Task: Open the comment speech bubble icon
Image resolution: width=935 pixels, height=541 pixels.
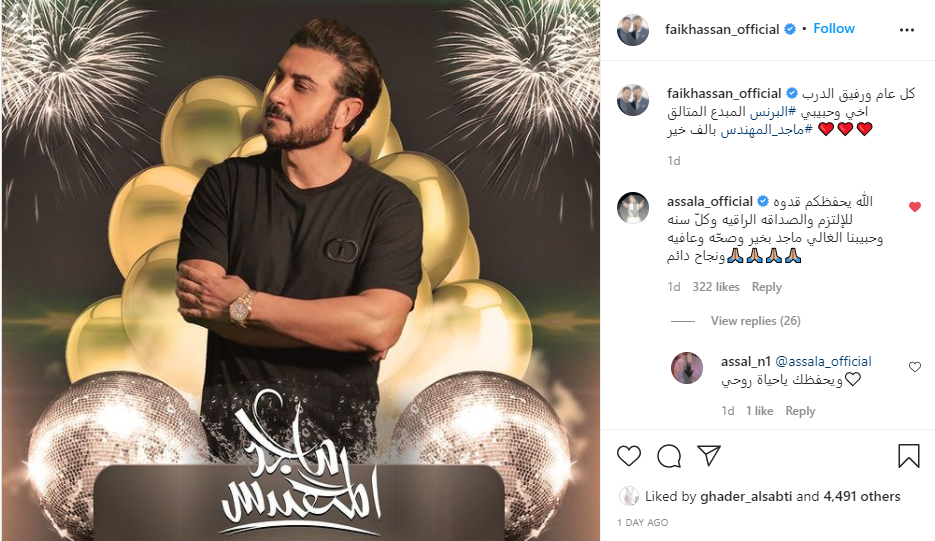Action: [x=669, y=456]
